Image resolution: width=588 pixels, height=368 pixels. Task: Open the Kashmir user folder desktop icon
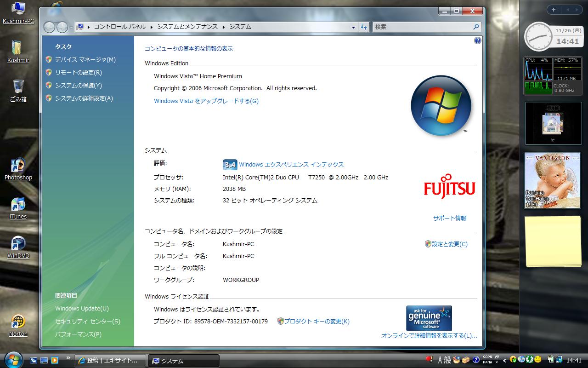click(x=18, y=52)
